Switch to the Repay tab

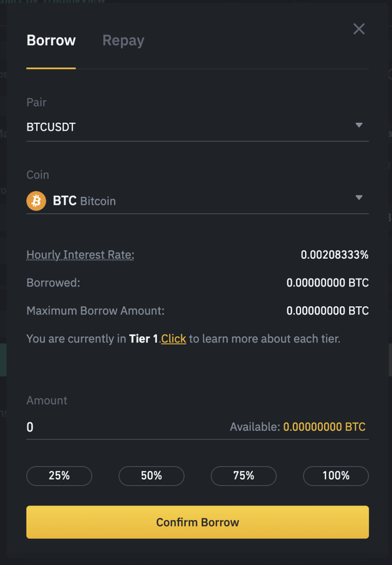(x=123, y=41)
